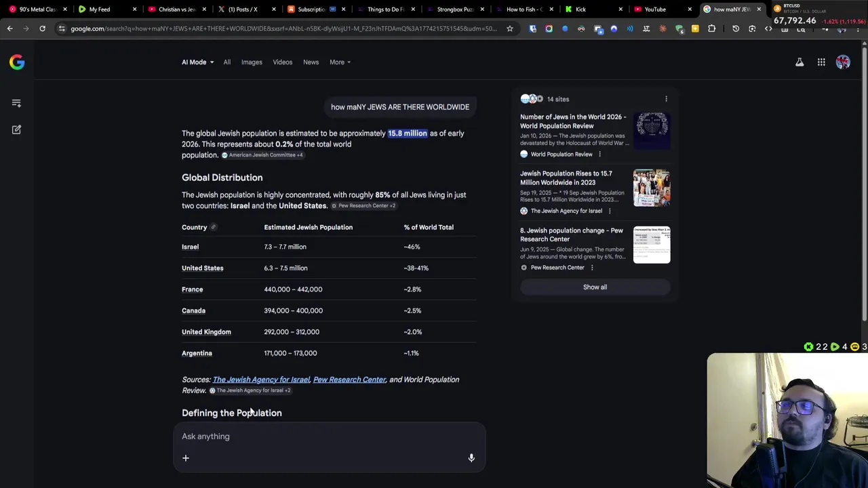Click the Ask anything input field
868x488 pixels.
point(319,436)
